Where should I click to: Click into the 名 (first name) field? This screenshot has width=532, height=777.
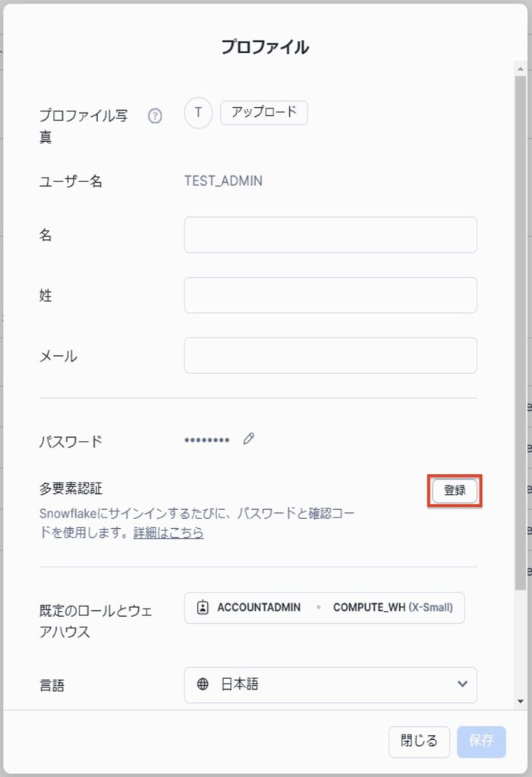coord(330,235)
